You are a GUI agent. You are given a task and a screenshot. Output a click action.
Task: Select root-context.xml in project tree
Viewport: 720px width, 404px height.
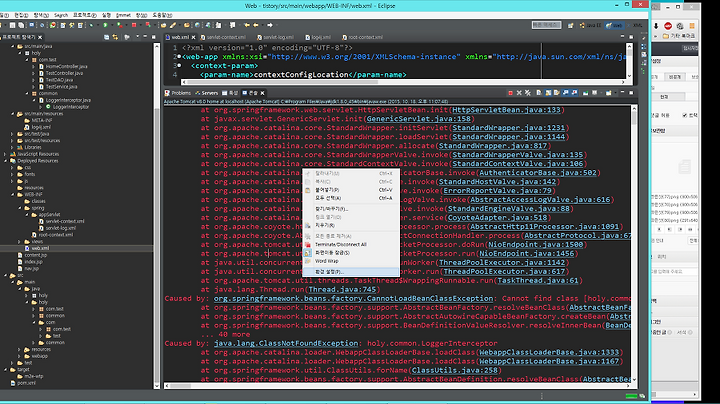pyautogui.click(x=55, y=235)
